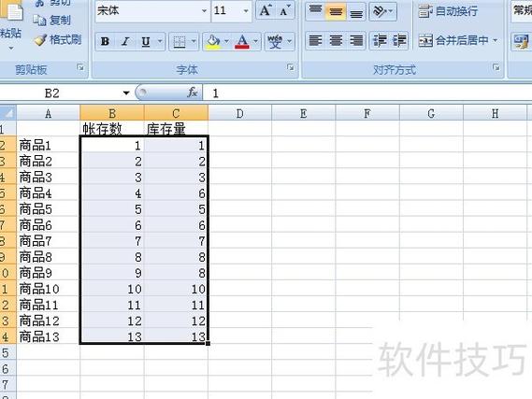Image resolution: width=532 pixels, height=399 pixels.
Task: Select column A header
Action: pyautogui.click(x=49, y=113)
